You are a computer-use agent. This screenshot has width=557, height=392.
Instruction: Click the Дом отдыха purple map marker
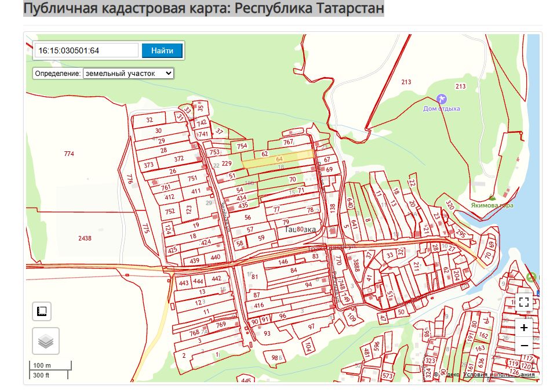click(442, 99)
